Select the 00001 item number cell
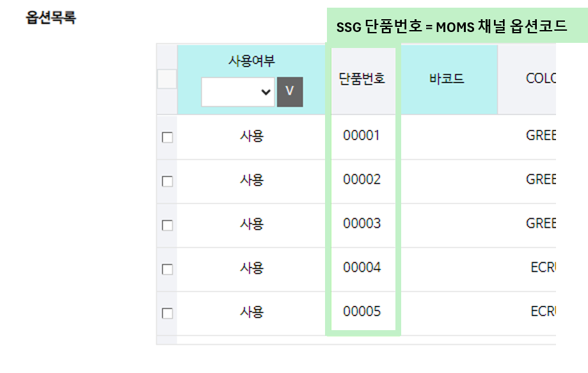Viewport: 588px width, 373px height. pyautogui.click(x=362, y=136)
